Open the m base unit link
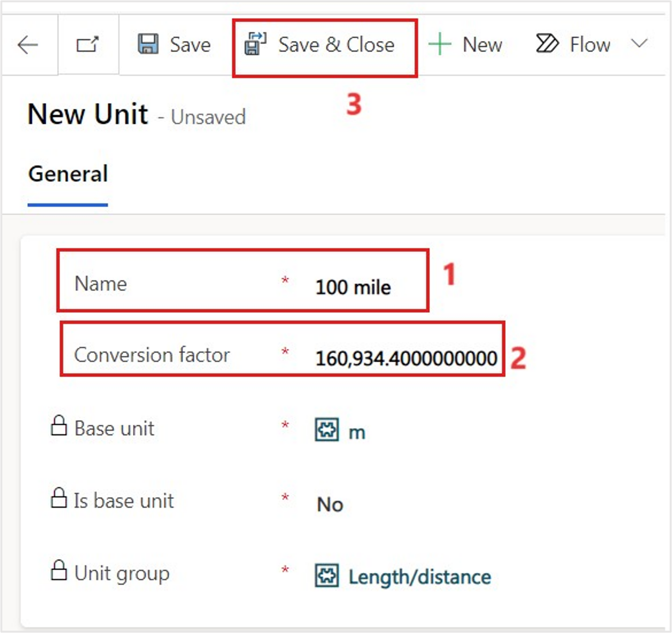Screen dimensions: 672x633 point(357,432)
